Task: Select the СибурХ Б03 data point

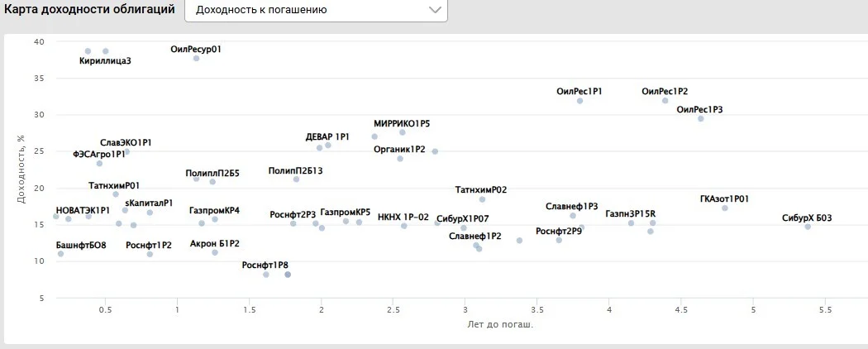Action: (808, 227)
